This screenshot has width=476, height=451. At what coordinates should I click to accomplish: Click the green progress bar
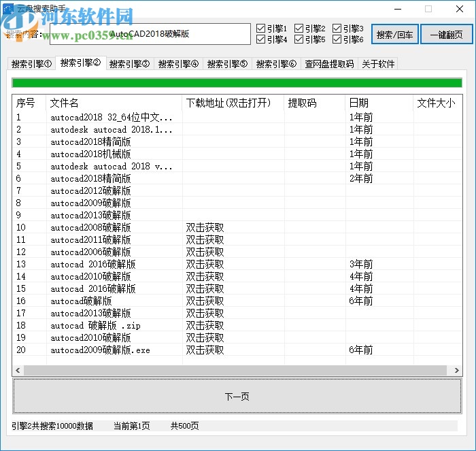click(x=237, y=82)
